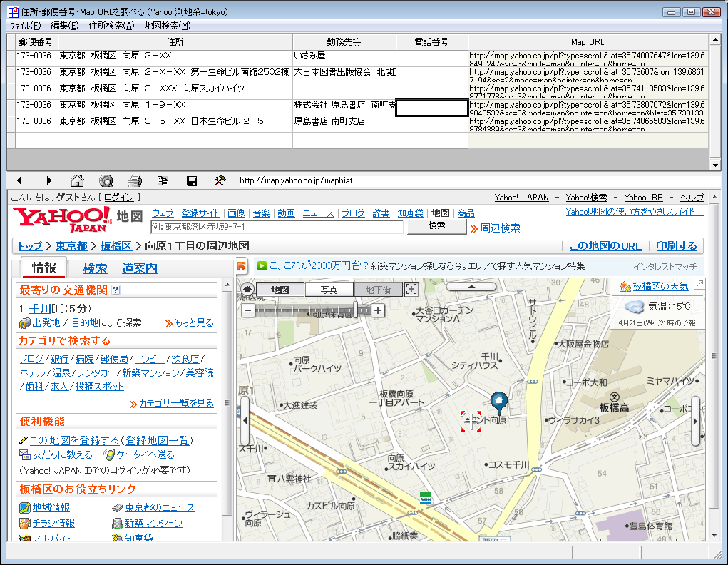Click the address search input field
Screen dimensions: 728x565
(x=277, y=227)
